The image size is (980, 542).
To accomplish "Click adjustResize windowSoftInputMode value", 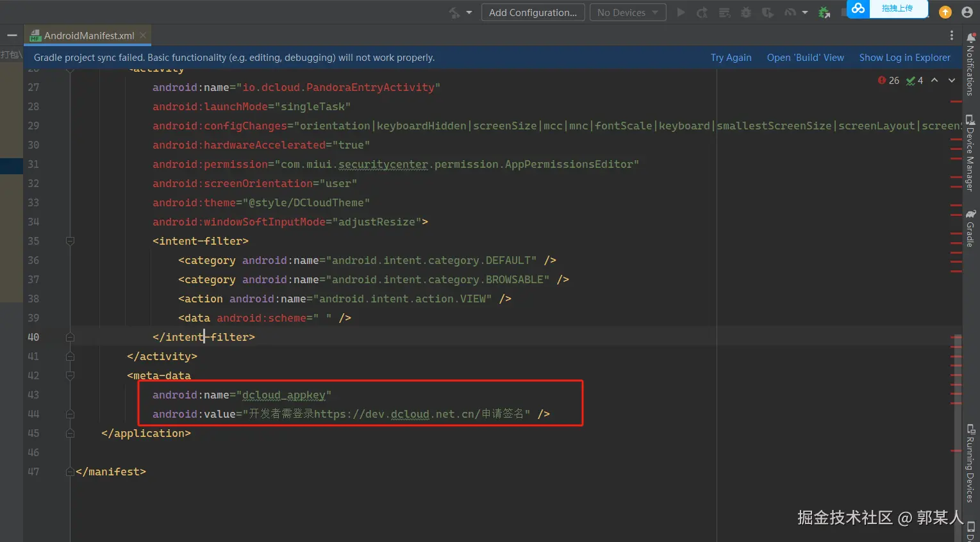I will coord(377,222).
